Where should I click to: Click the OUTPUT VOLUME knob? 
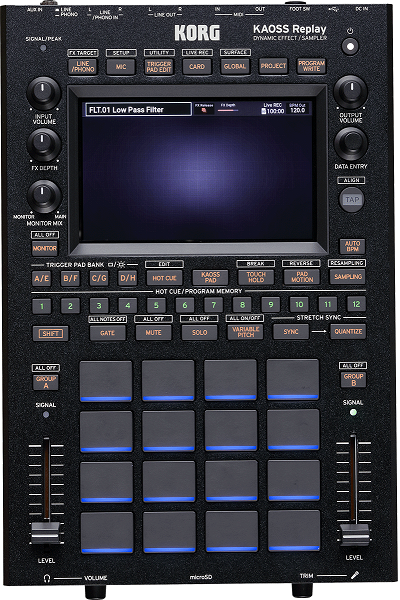coord(350,92)
